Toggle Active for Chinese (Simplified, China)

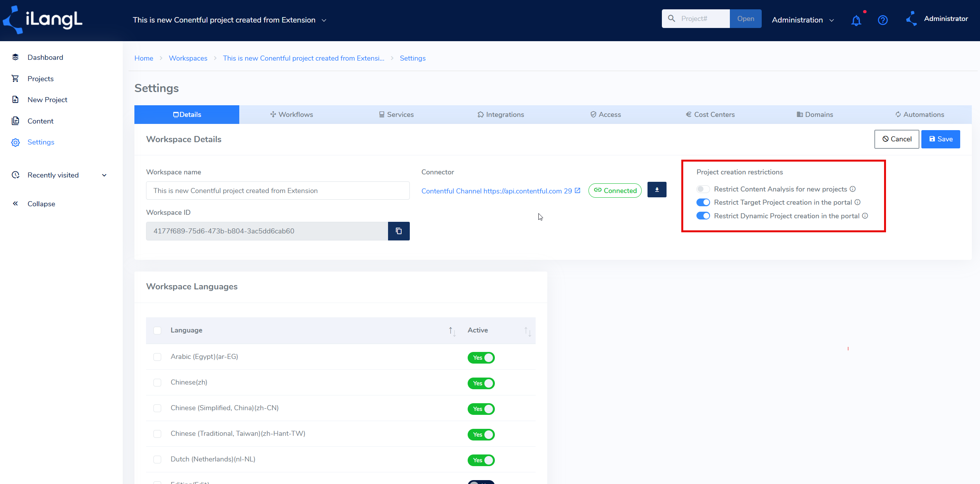481,409
